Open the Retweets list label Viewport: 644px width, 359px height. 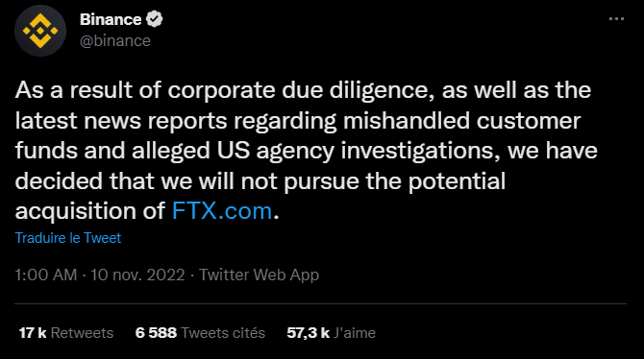coord(82,333)
